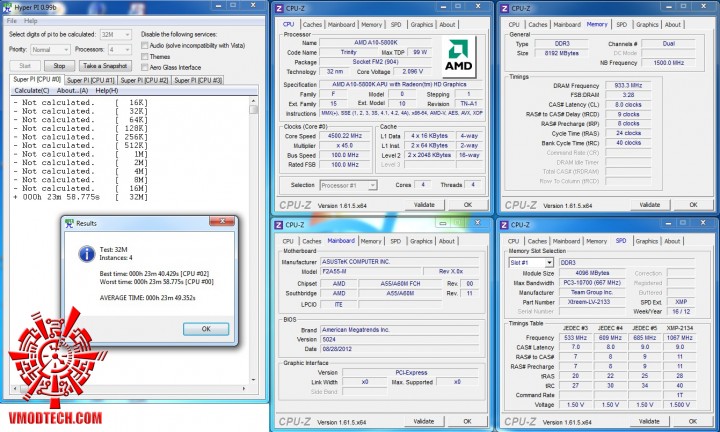This screenshot has width=720, height=432.
Task: Open the CPU tab in the Memory window
Action: [x=514, y=25]
